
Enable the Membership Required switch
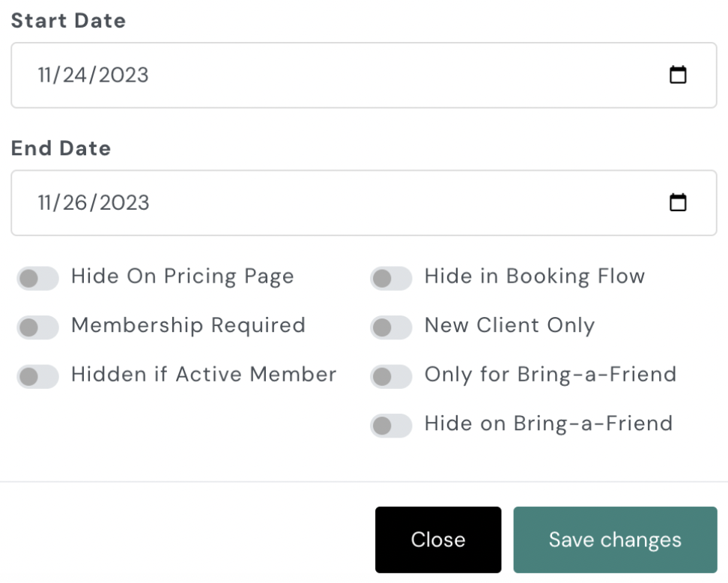37,327
